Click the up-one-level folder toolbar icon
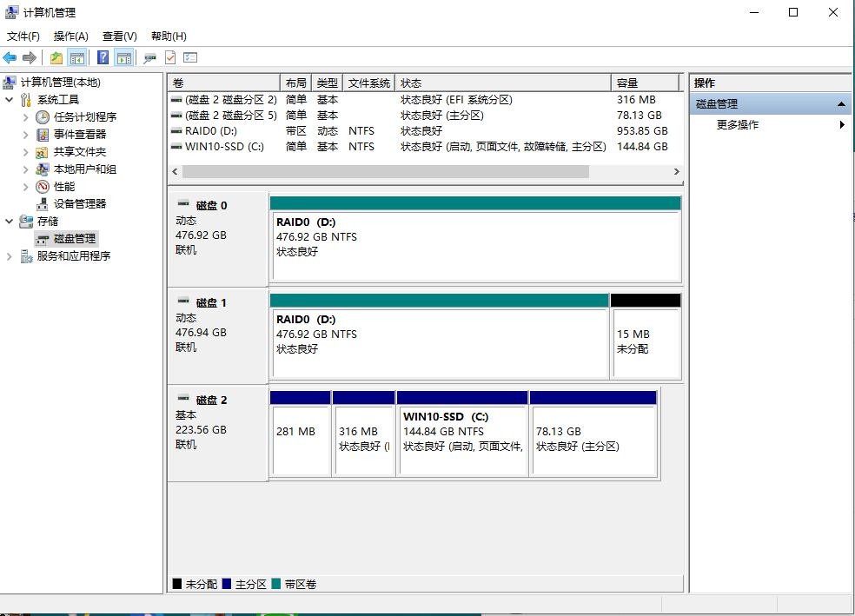The image size is (855, 616). (55, 57)
